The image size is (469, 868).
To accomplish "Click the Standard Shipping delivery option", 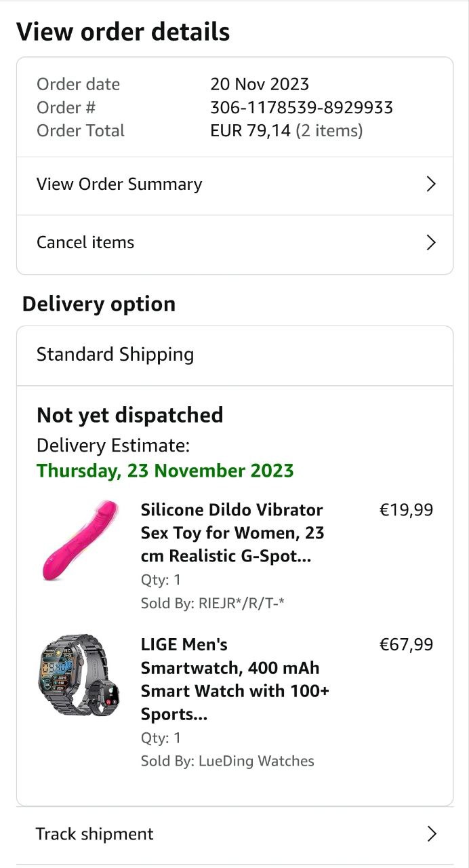I will click(x=115, y=355).
